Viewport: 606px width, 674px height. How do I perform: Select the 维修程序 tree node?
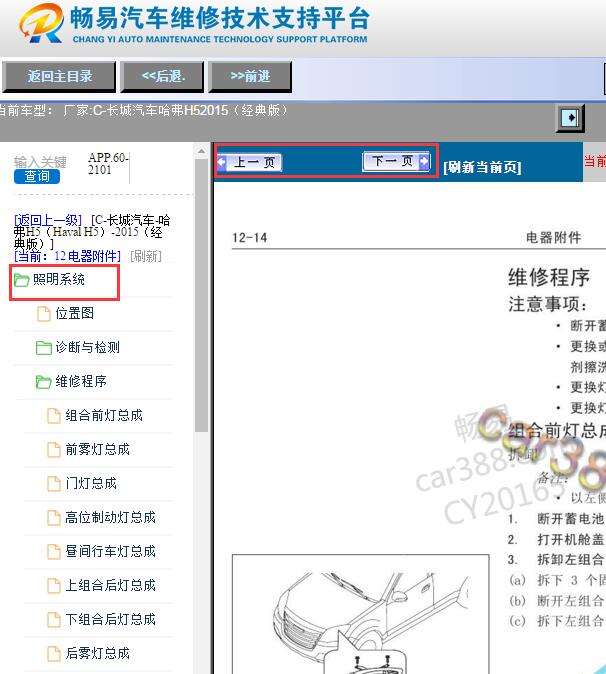pyautogui.click(x=81, y=381)
